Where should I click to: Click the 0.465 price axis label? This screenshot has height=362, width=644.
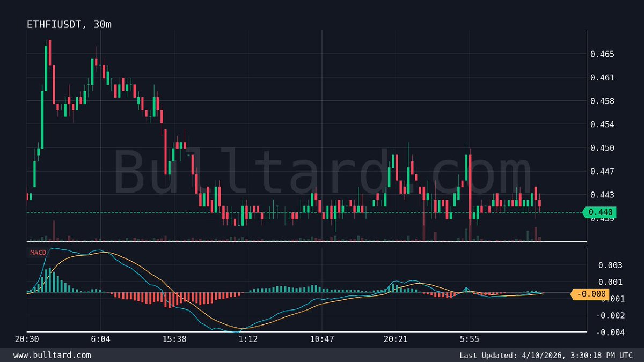click(602, 54)
